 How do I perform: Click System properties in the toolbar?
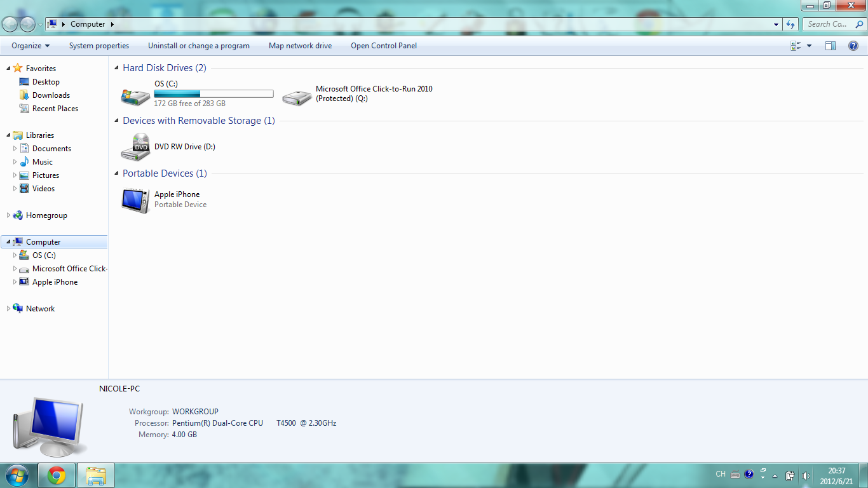click(99, 46)
